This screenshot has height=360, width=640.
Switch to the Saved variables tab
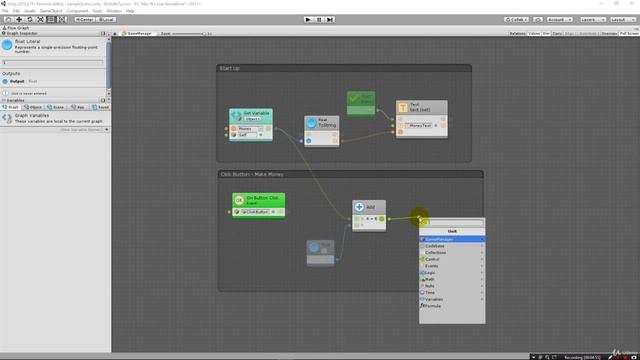(100, 107)
